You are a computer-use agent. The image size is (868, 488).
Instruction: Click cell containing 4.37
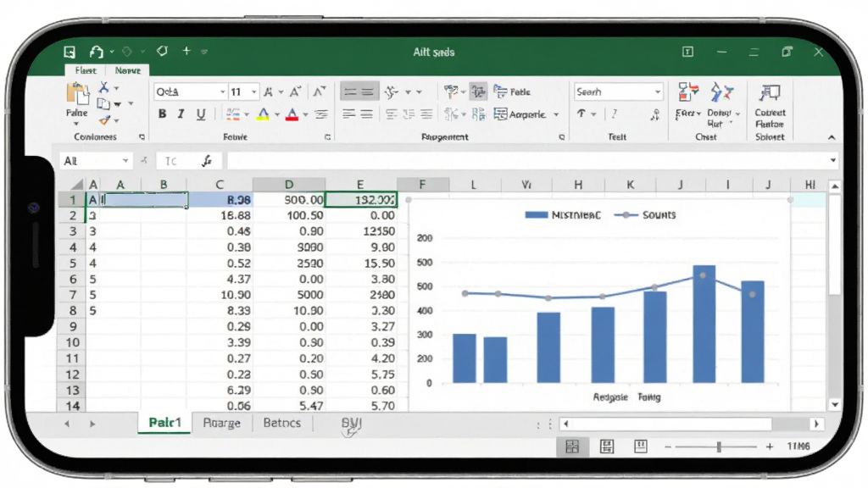pyautogui.click(x=220, y=280)
